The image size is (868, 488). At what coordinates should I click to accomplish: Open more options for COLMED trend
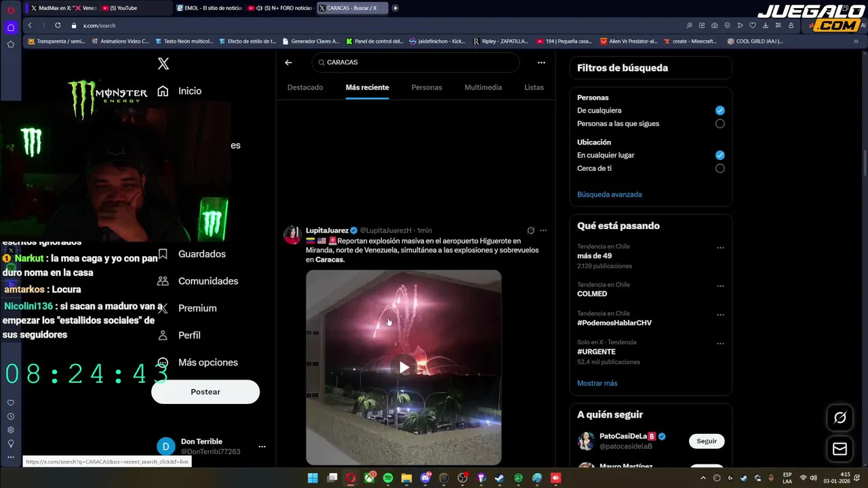[720, 286]
